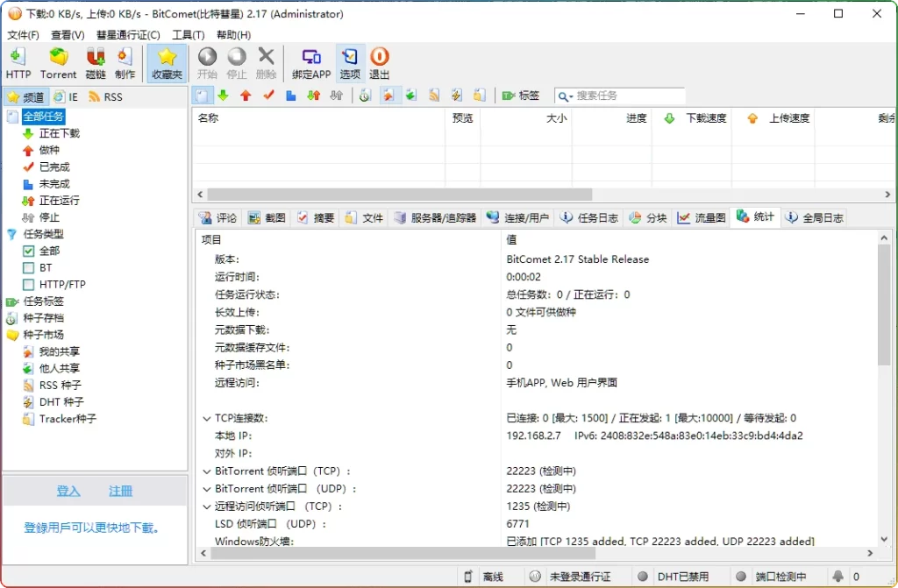Open the options (选项) toolbar icon
The image size is (898, 588).
pyautogui.click(x=350, y=64)
